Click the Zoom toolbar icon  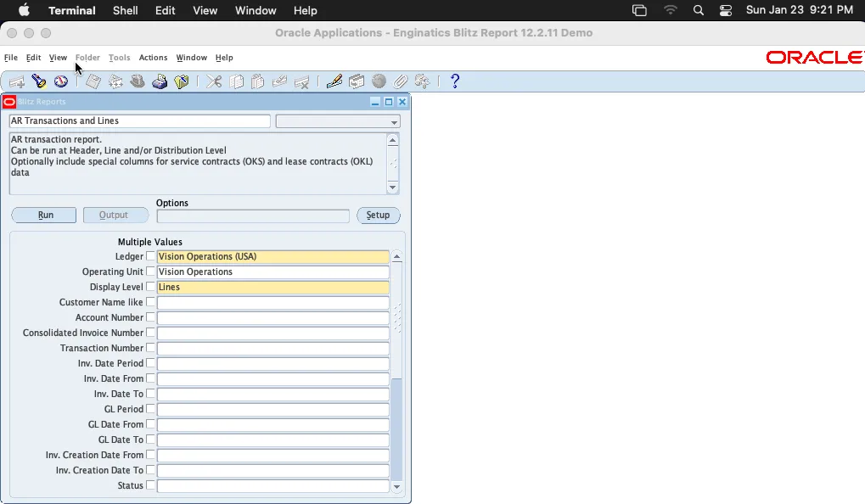pos(357,81)
